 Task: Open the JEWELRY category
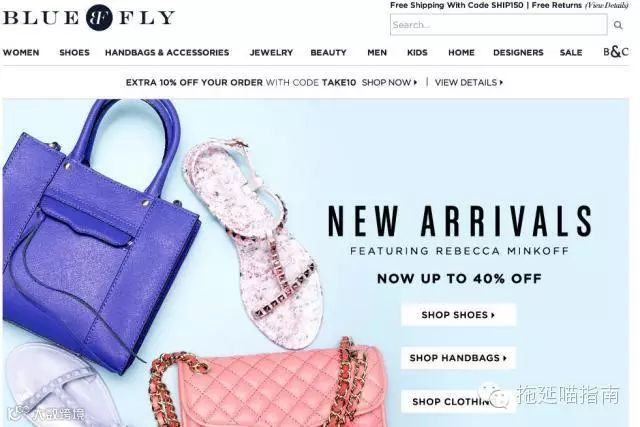(271, 53)
